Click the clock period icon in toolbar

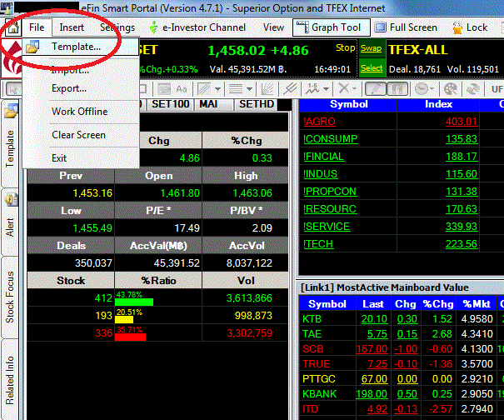[421, 89]
